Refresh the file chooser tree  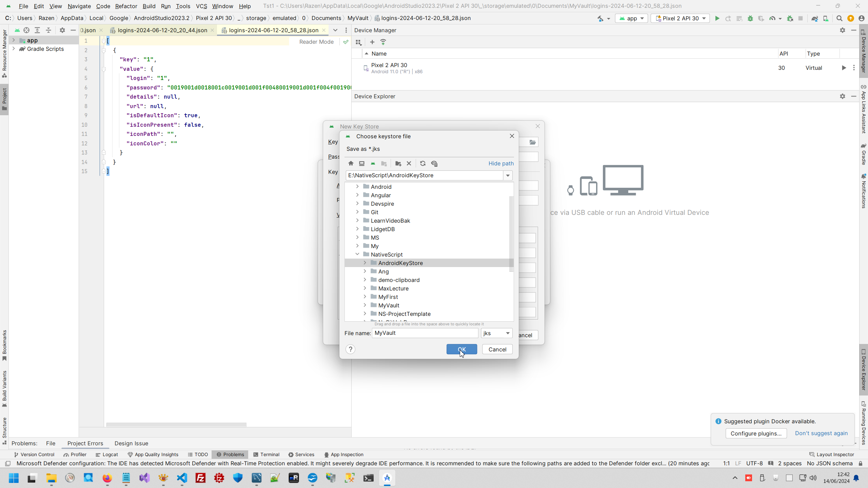click(422, 163)
